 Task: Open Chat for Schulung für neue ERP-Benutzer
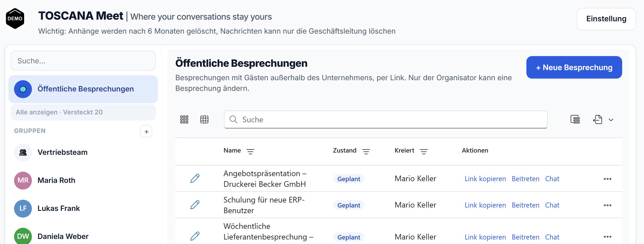pyautogui.click(x=552, y=205)
